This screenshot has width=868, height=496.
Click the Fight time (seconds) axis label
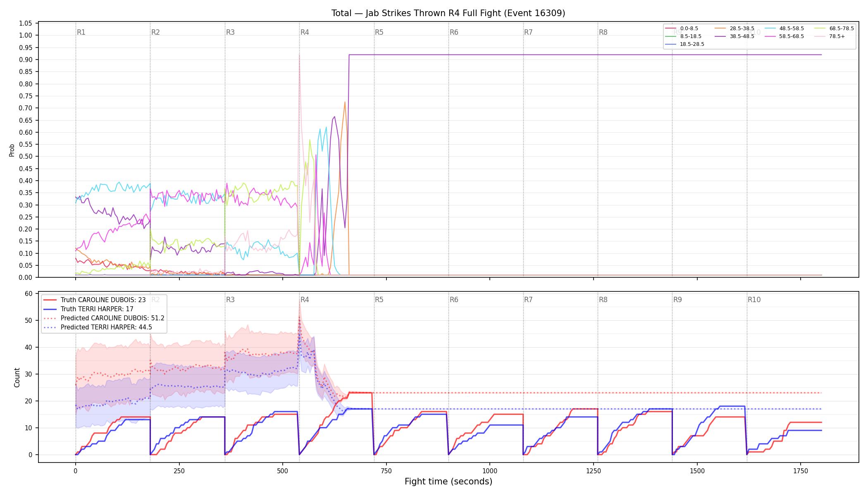[x=448, y=482]
